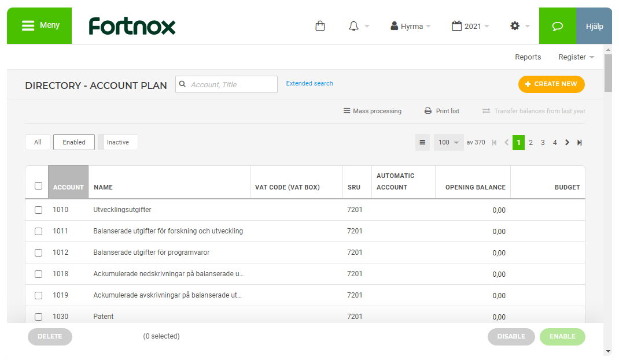619x364 pixels.
Task: Go to page 3
Action: (543, 143)
